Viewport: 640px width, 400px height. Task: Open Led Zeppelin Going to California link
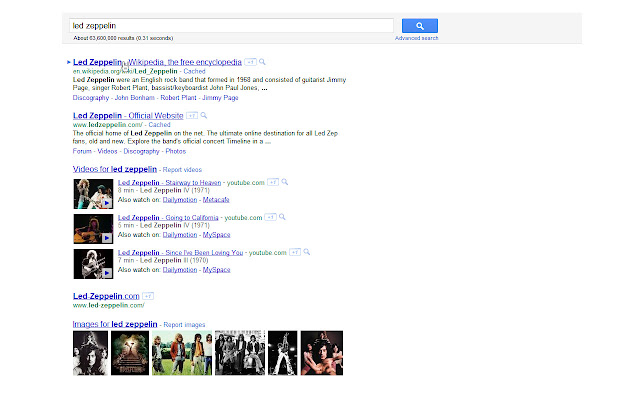(168, 218)
